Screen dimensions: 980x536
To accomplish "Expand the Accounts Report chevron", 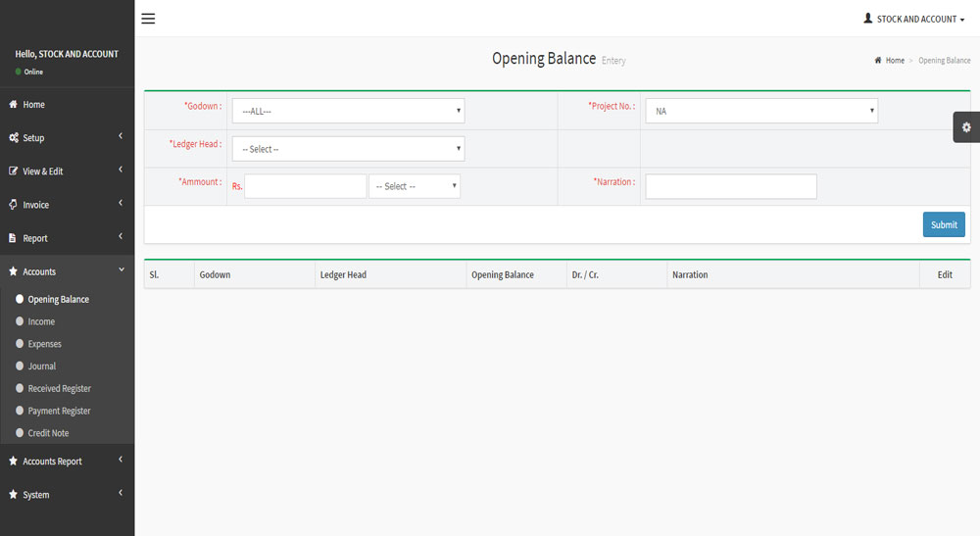I will point(121,460).
